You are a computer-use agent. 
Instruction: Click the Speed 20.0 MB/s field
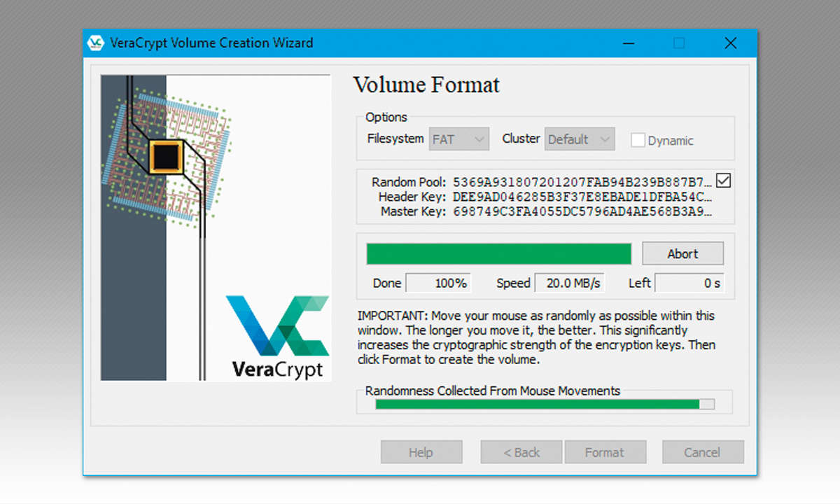(570, 283)
